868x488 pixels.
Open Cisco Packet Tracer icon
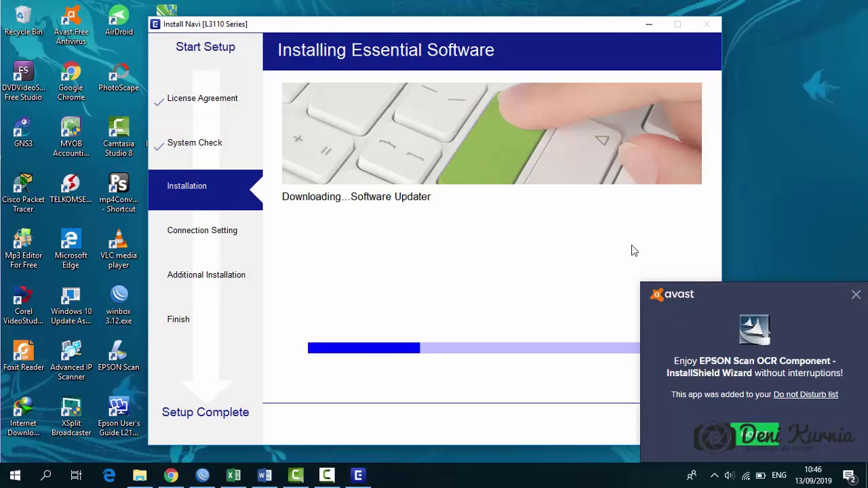[23, 193]
